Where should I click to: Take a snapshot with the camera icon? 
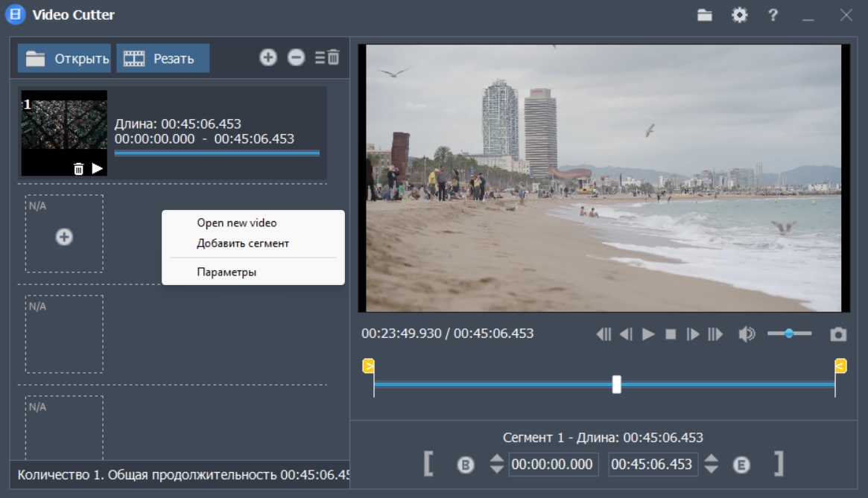click(x=838, y=334)
